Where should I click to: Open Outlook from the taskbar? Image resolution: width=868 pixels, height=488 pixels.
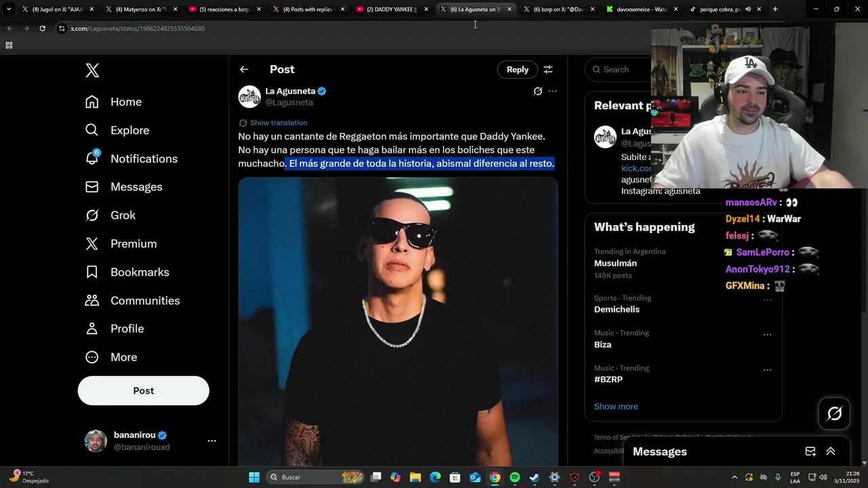475,477
